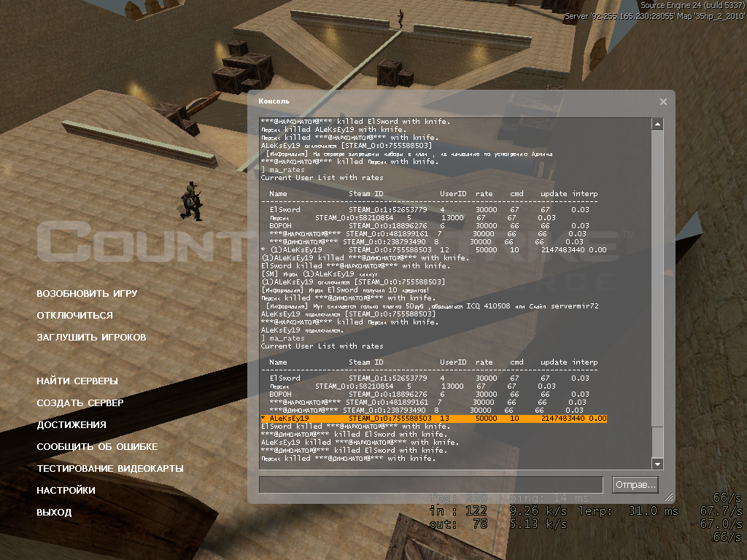Choose СООБЩИТЬ ОБ ОШИБКЕ menu entry
Viewport: 747px width, 560px height.
click(x=97, y=447)
